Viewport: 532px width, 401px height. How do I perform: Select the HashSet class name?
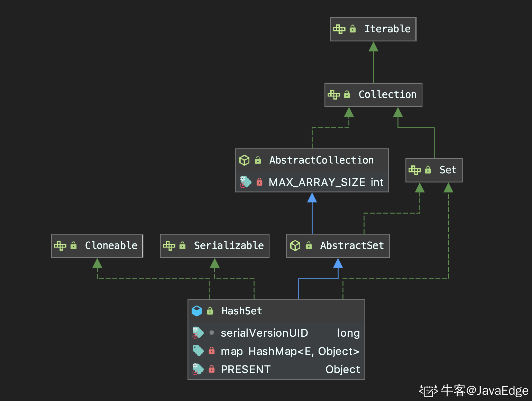(x=242, y=311)
